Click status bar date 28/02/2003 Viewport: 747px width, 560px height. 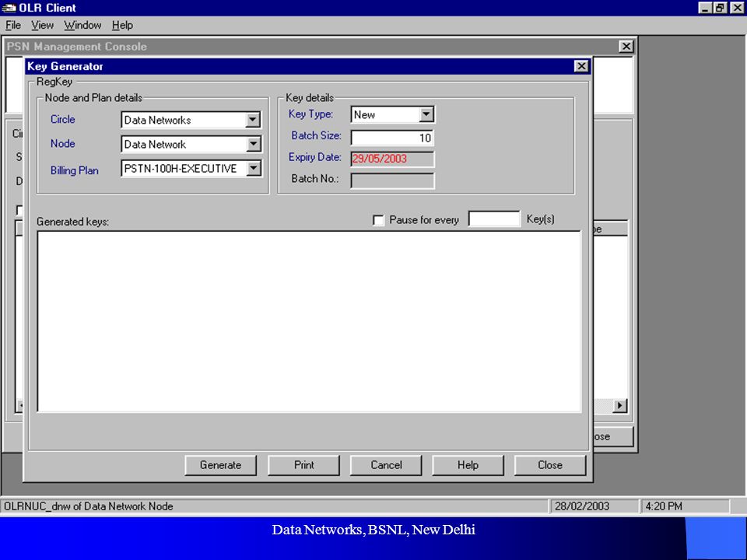click(582, 506)
